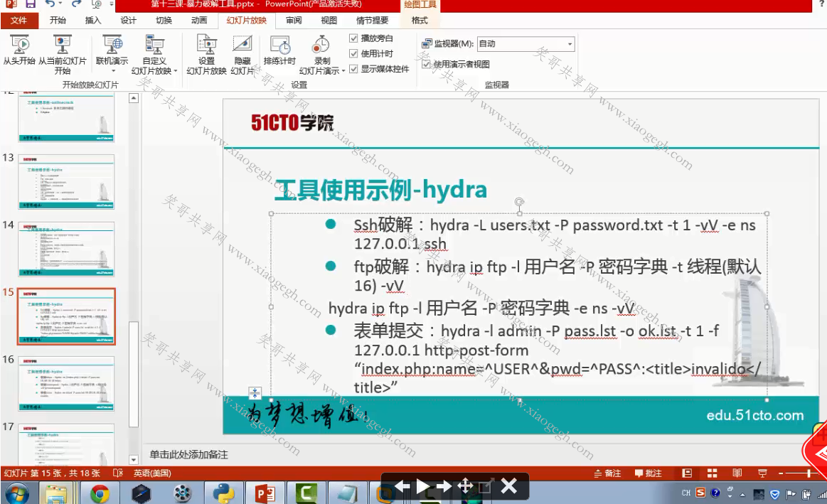Toggle 批注 comments pane in status bar
Screen dimensions: 827x504
pyautogui.click(x=649, y=473)
